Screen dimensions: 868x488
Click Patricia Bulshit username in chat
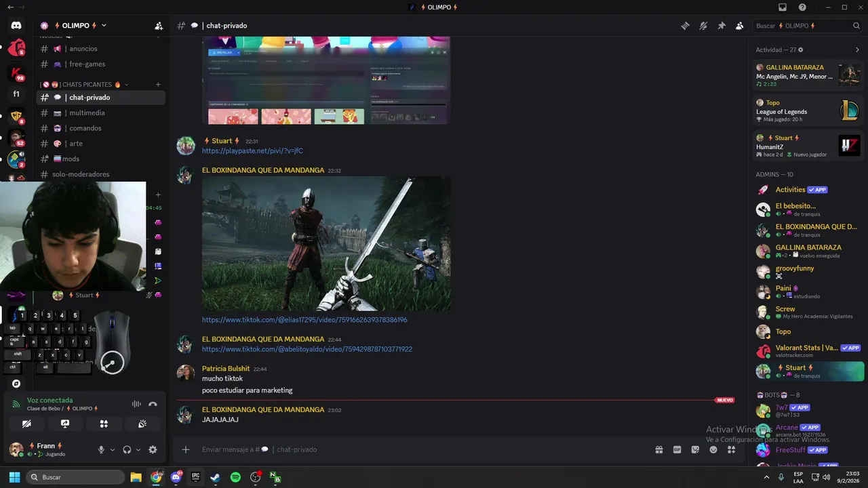click(226, 369)
